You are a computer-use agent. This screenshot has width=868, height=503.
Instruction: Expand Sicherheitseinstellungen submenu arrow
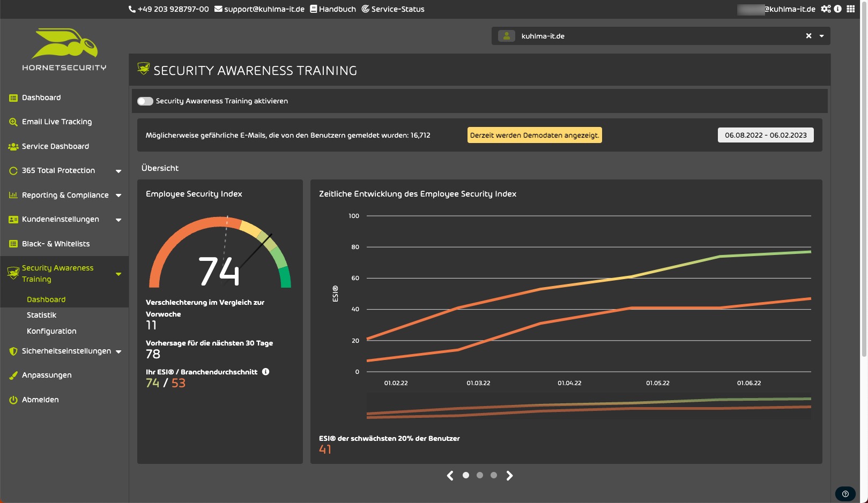tap(118, 352)
